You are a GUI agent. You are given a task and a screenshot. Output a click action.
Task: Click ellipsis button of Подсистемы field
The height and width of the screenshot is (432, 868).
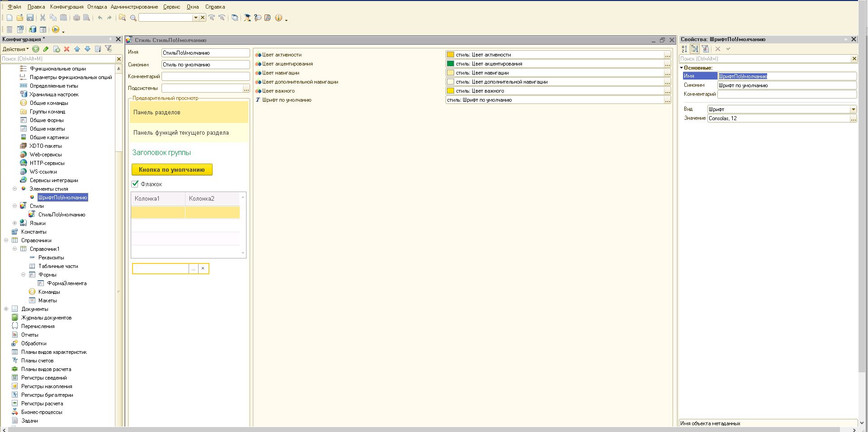click(246, 89)
